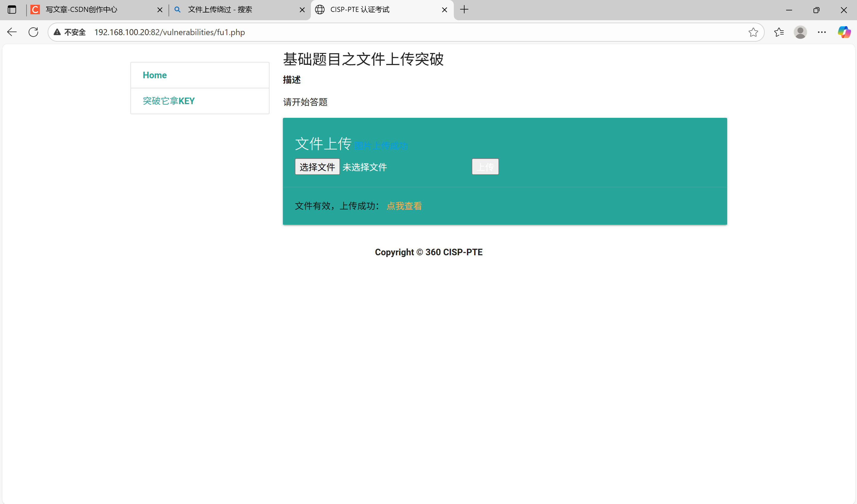This screenshot has width=857, height=504.
Task: Close the 文件上传绕过 search tab
Action: [x=302, y=10]
